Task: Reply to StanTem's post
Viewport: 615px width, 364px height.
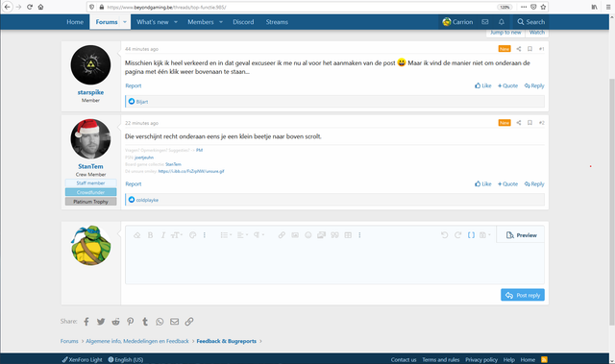Action: tap(534, 184)
